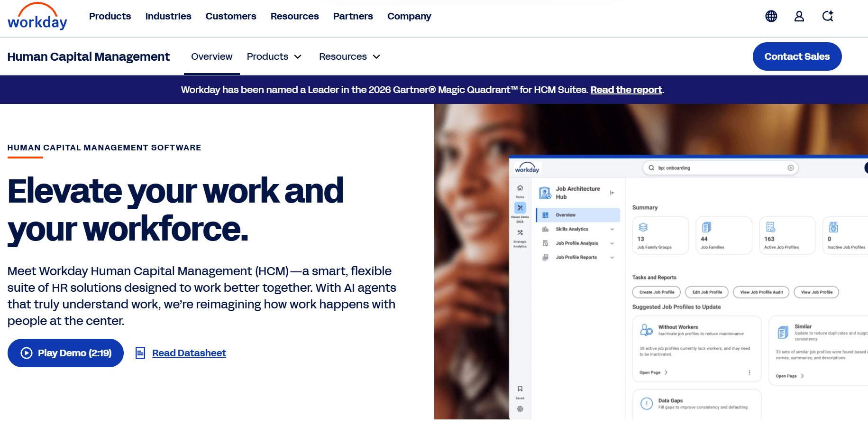Click the datasheet document icon
Image resolution: width=868 pixels, height=427 pixels.
[x=140, y=353]
